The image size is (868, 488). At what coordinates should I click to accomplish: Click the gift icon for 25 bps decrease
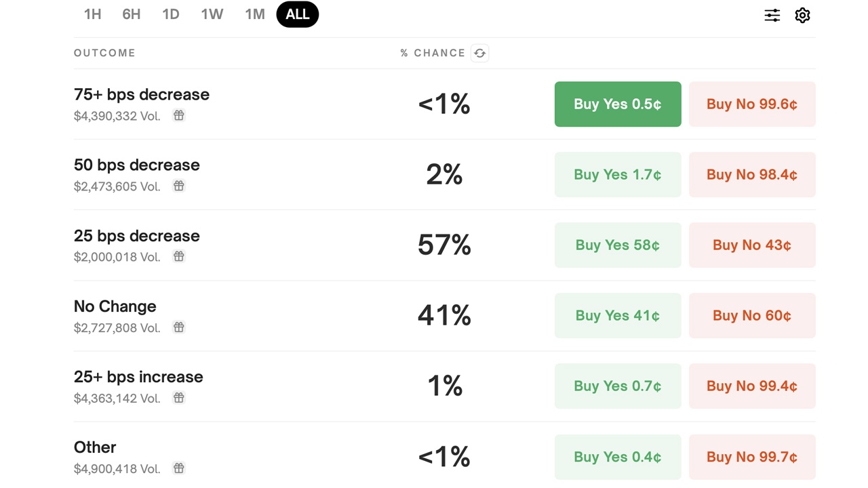coord(178,257)
